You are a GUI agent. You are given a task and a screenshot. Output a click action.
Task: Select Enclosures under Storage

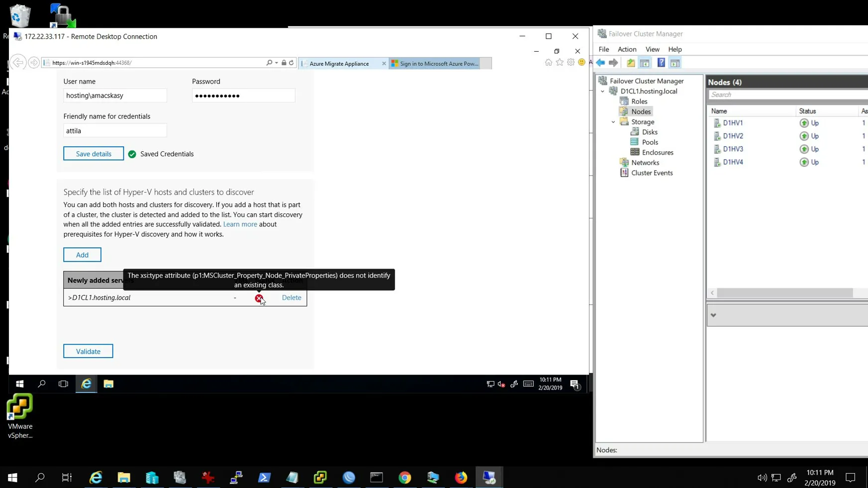(x=657, y=153)
